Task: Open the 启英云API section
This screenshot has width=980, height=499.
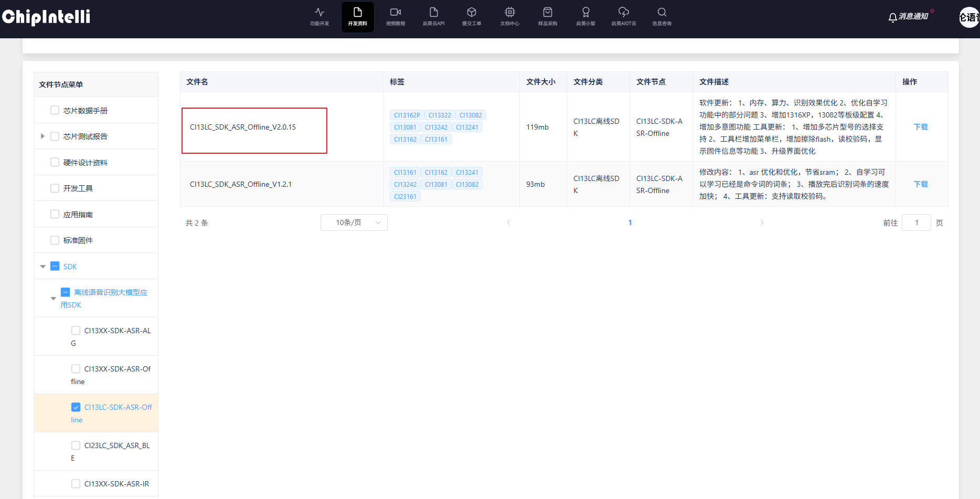Action: click(x=433, y=16)
